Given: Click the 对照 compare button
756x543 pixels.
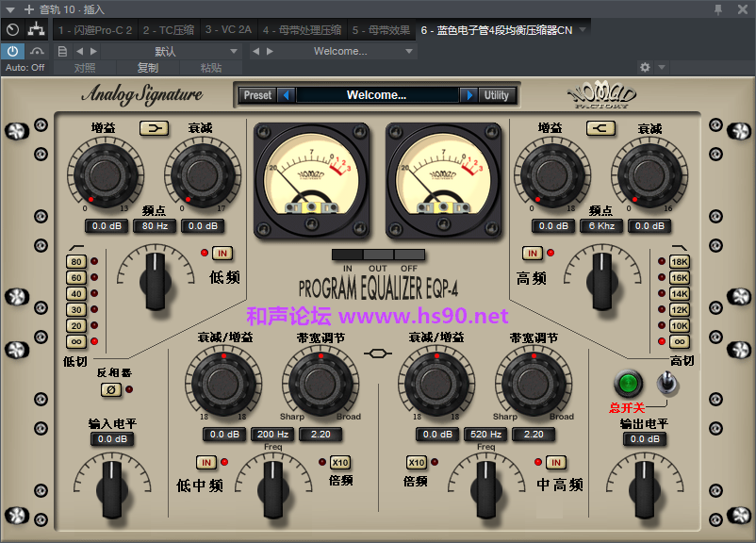Looking at the screenshot, I should pos(85,68).
